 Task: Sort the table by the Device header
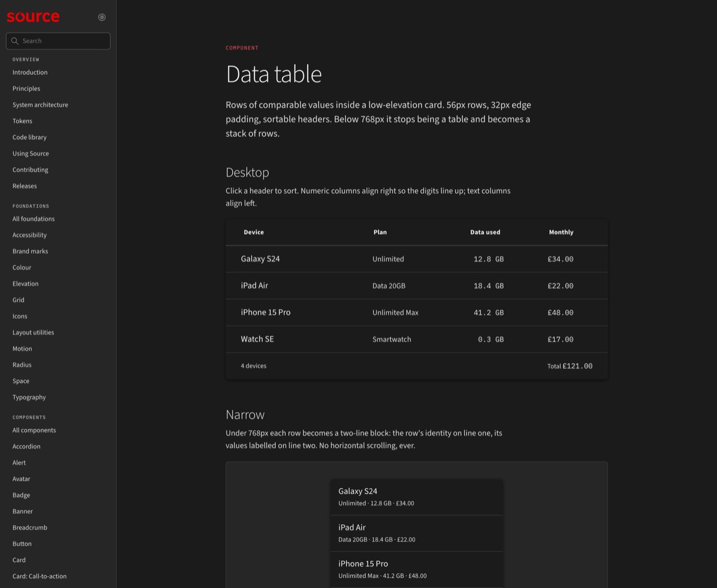tap(254, 232)
